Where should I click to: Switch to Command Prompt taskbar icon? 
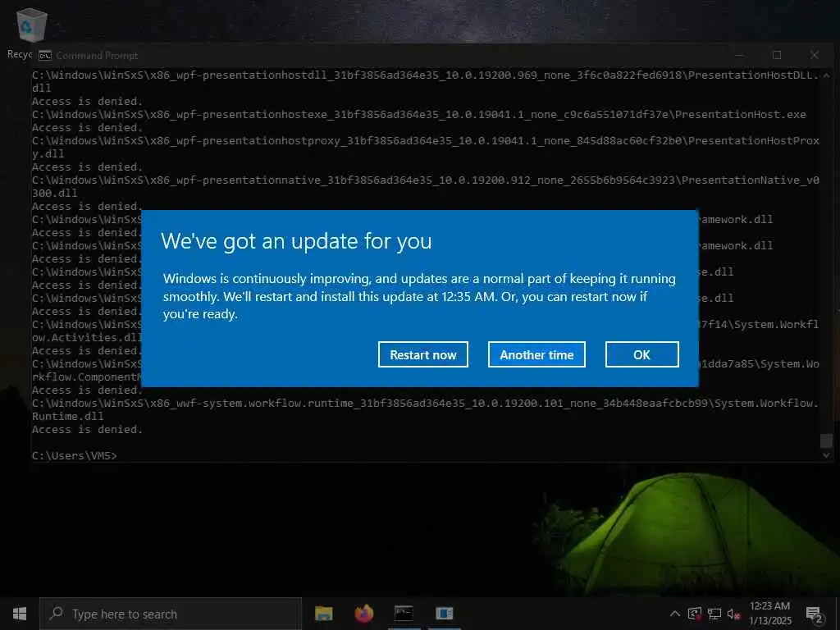[x=404, y=614]
